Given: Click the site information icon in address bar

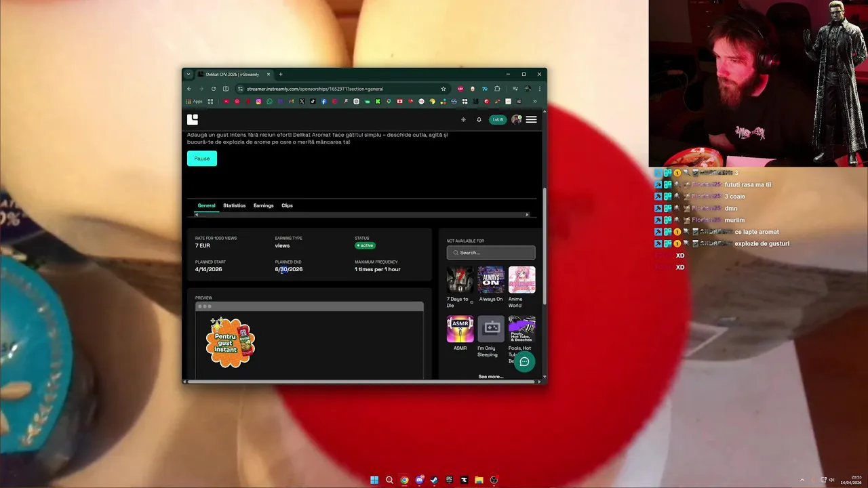Looking at the screenshot, I should (x=240, y=89).
